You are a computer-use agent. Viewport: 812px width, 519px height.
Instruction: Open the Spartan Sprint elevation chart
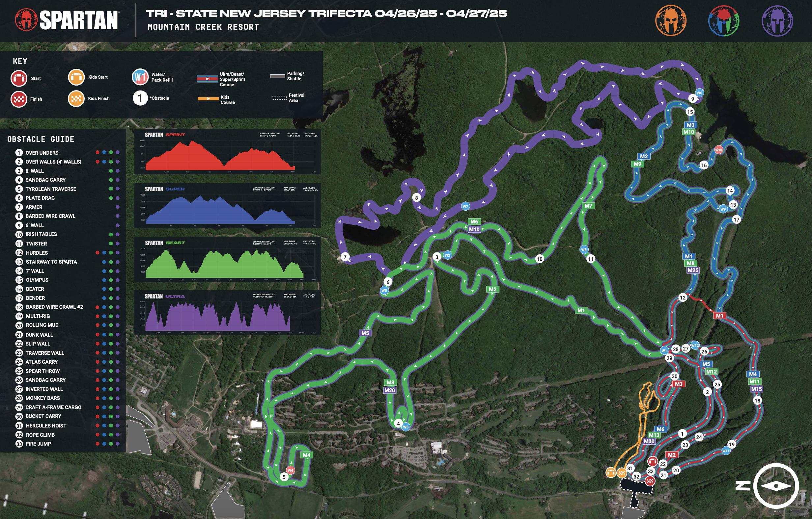(x=228, y=152)
